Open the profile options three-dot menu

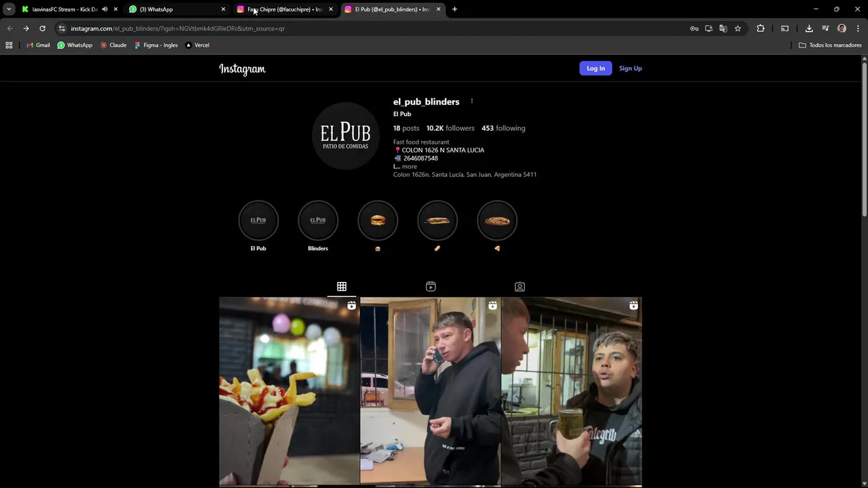[x=472, y=101]
